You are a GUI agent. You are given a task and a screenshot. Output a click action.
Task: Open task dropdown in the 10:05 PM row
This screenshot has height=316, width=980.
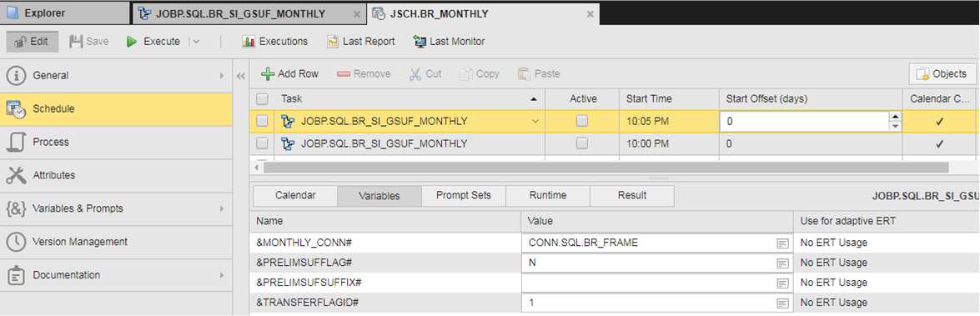535,122
